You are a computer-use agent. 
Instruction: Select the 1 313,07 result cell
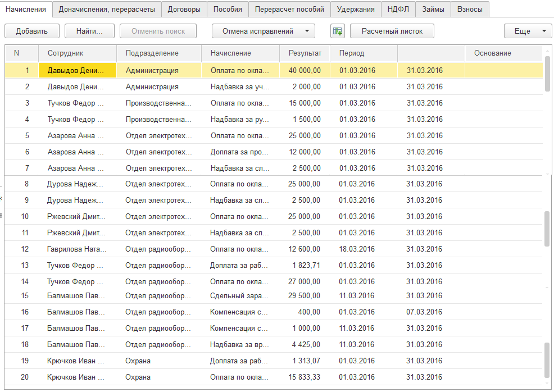(x=306, y=361)
